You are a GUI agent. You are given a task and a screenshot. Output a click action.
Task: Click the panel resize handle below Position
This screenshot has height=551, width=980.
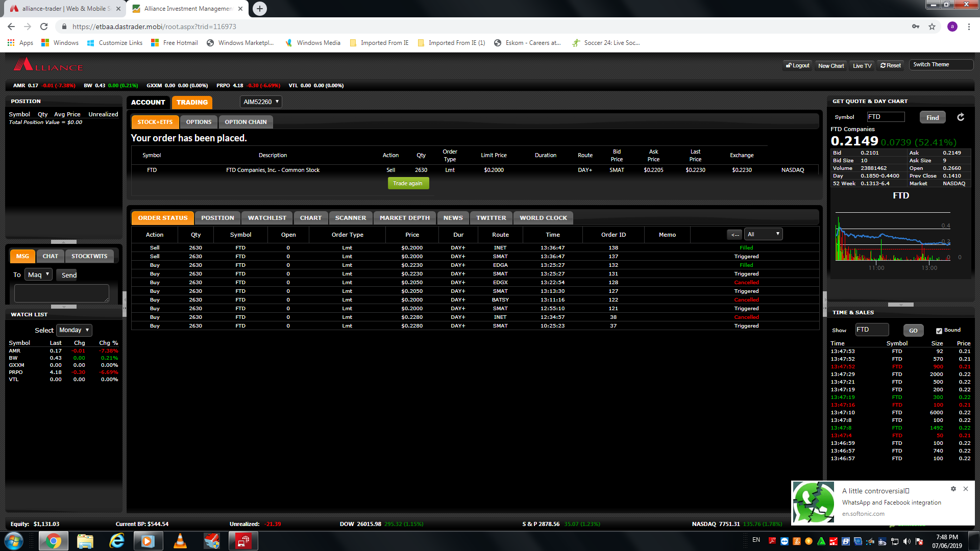pos(64,242)
